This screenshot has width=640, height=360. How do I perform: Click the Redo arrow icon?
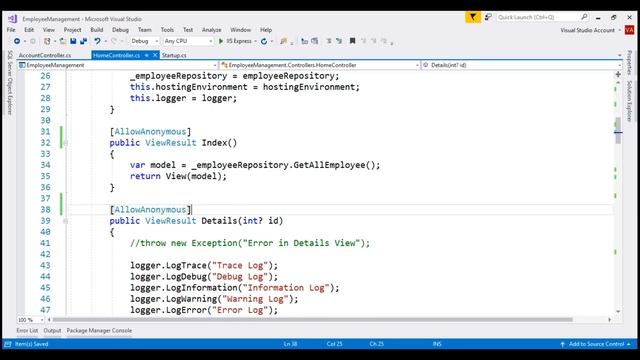tap(114, 41)
